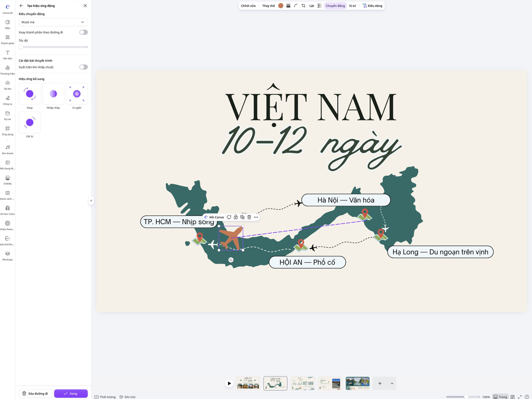Apply the Lắc lư wiggle effect
The image size is (532, 399).
pyautogui.click(x=30, y=122)
